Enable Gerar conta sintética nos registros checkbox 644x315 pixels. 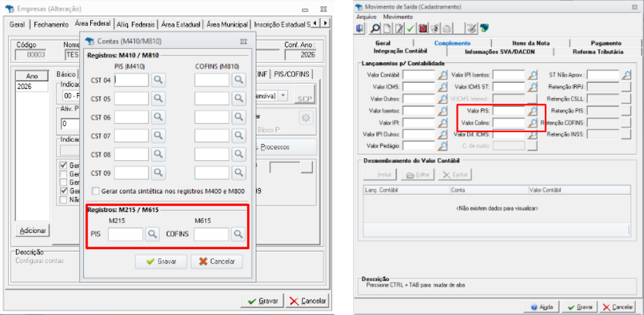click(x=96, y=191)
